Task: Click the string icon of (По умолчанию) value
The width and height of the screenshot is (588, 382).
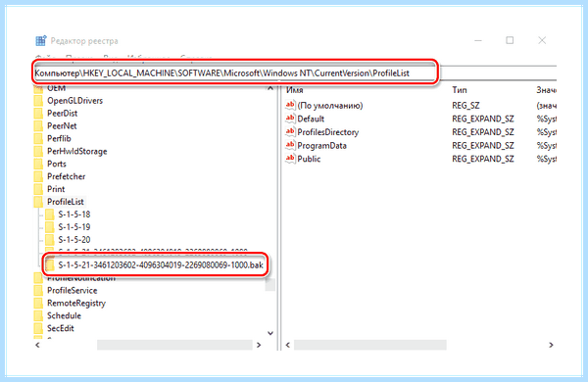Action: 290,106
